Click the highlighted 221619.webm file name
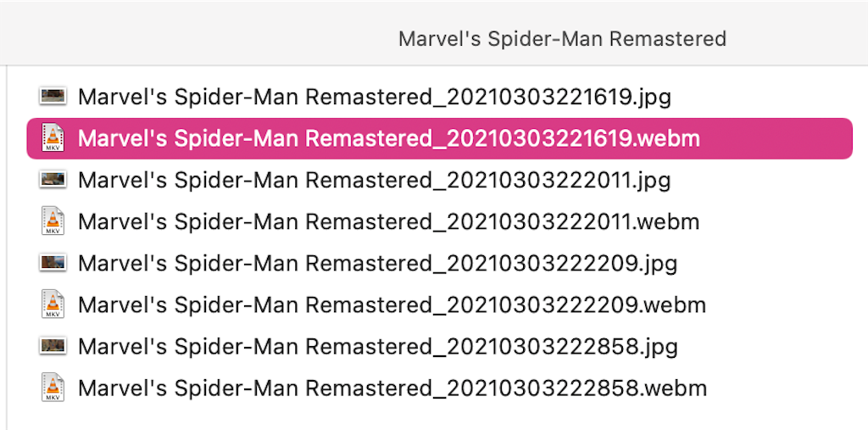The height and width of the screenshot is (430, 868). point(388,138)
